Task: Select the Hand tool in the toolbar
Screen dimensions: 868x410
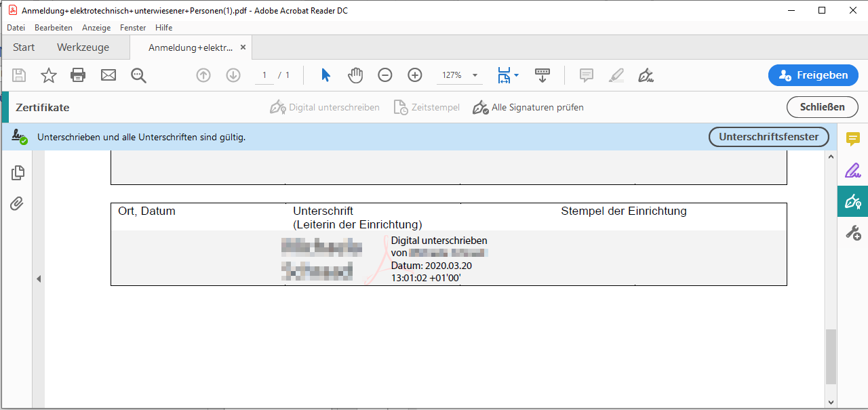Action: [x=355, y=75]
